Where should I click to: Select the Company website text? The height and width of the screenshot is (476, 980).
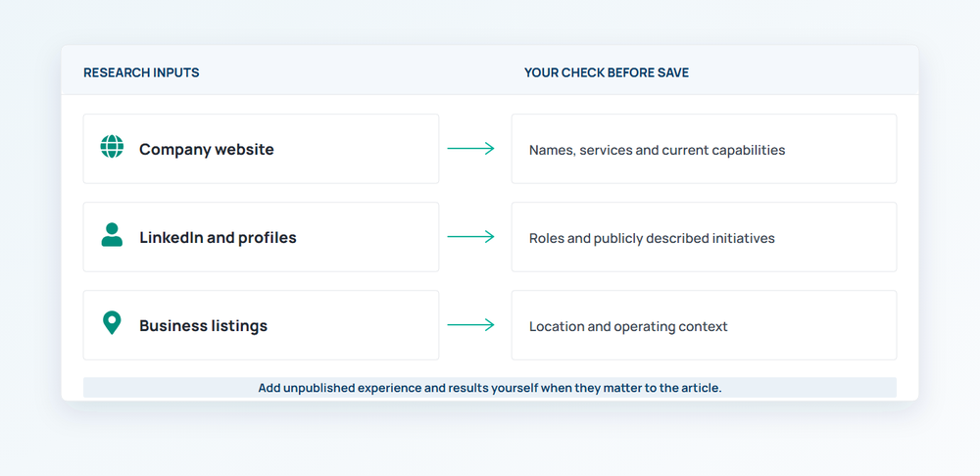[x=206, y=149]
